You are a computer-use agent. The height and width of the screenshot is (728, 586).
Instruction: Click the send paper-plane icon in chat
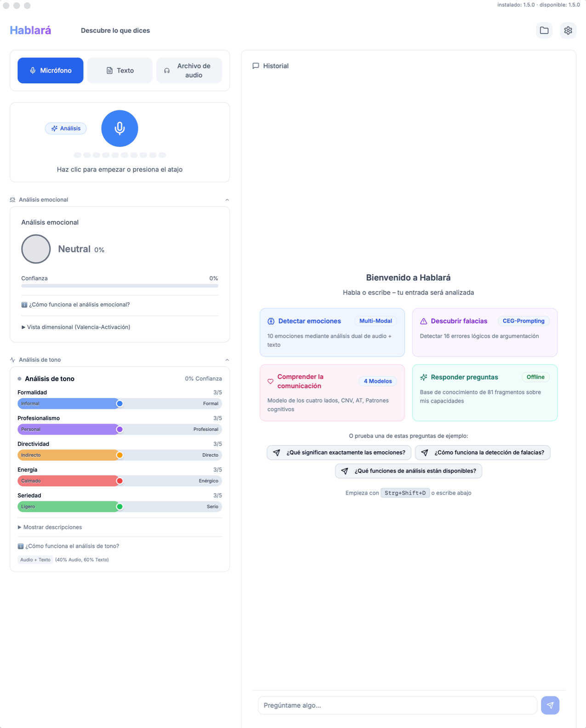pyautogui.click(x=550, y=705)
